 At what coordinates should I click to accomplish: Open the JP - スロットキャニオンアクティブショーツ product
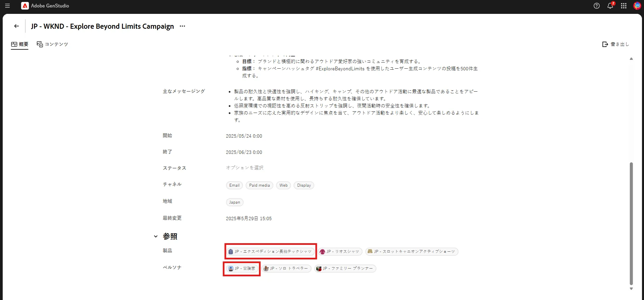412,252
